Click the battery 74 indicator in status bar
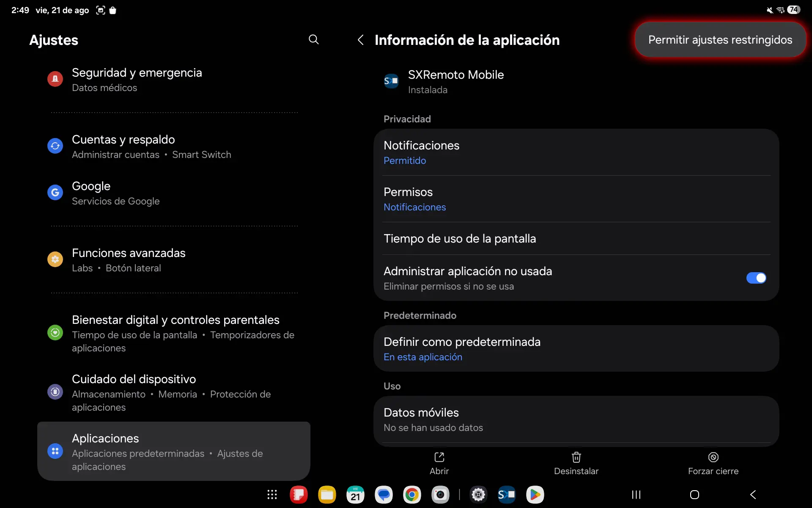The height and width of the screenshot is (508, 812). tap(794, 10)
